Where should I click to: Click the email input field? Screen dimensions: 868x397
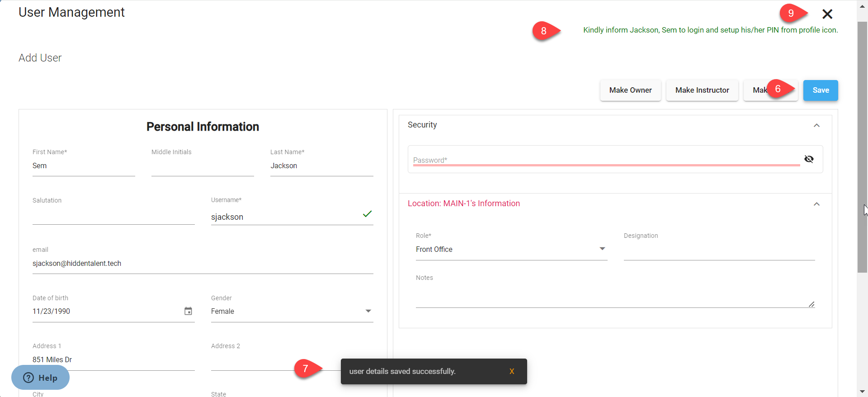click(203, 264)
